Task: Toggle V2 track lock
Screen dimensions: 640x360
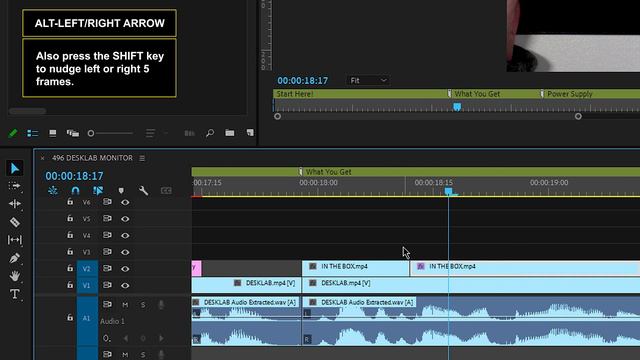Action: [70, 268]
